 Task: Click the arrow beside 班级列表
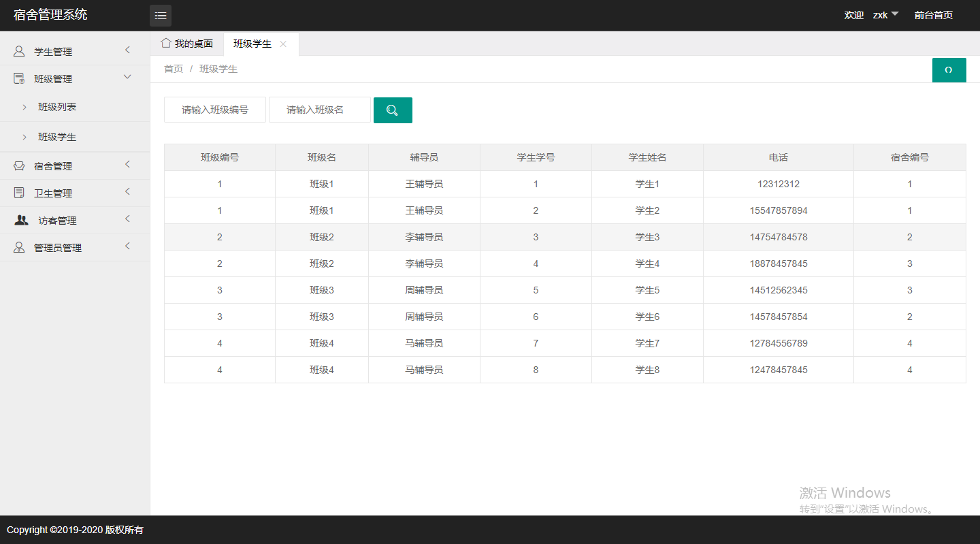pos(24,107)
